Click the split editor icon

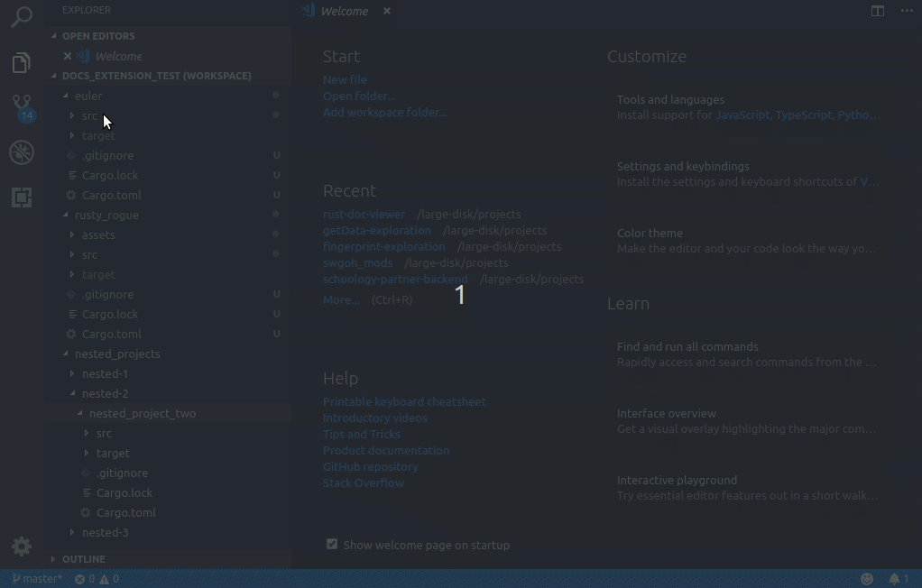[x=877, y=11]
